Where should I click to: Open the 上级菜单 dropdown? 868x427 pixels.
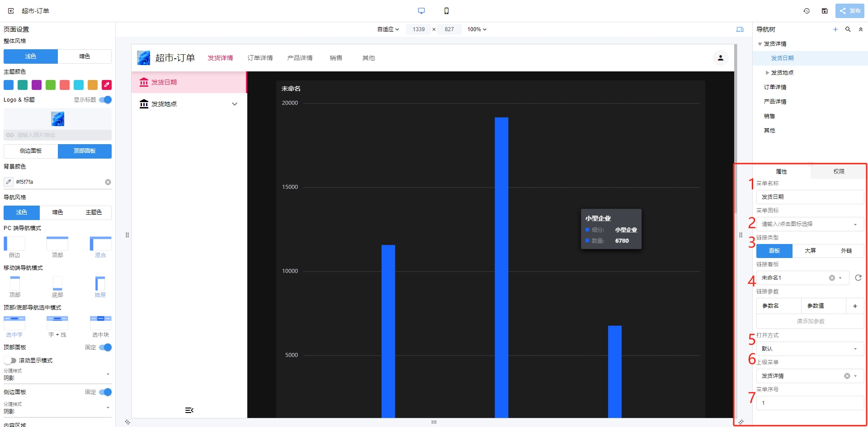810,376
